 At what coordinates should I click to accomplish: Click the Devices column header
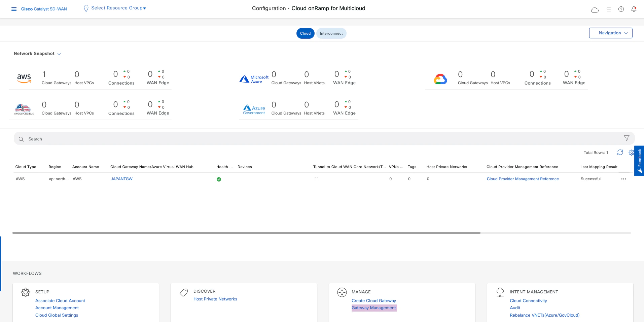pos(245,167)
